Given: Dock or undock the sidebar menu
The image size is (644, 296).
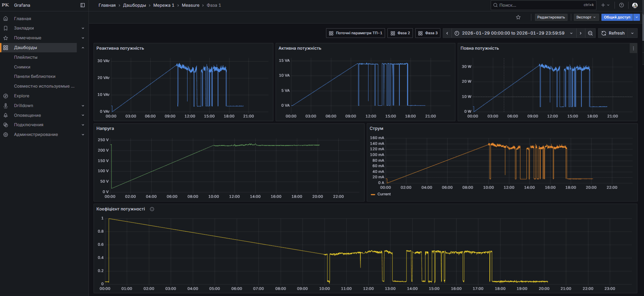Looking at the screenshot, I should [83, 5].
